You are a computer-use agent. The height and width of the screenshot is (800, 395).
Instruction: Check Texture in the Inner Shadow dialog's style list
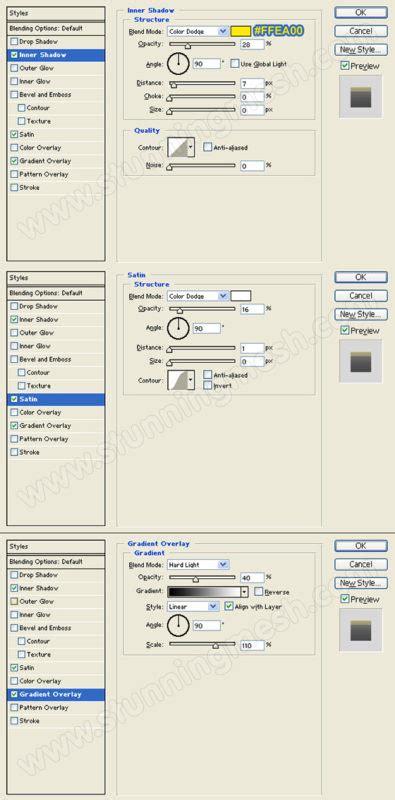click(x=21, y=121)
